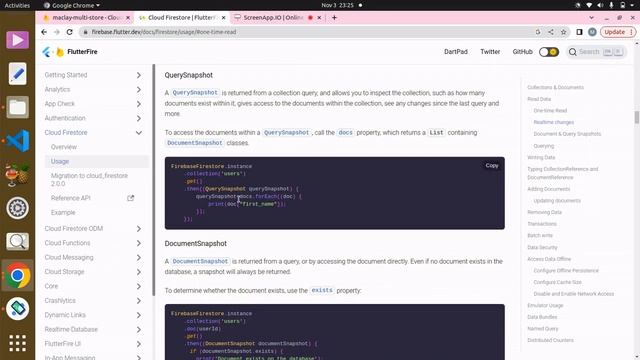This screenshot has height=360, width=640.
Task: Expand Analytics section chevron
Action: click(139, 89)
